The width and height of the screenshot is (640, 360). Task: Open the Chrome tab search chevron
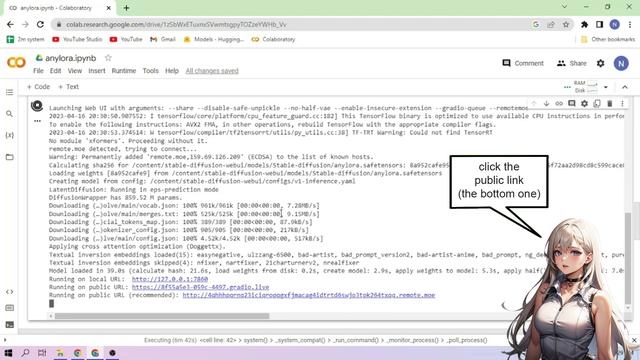pos(564,7)
